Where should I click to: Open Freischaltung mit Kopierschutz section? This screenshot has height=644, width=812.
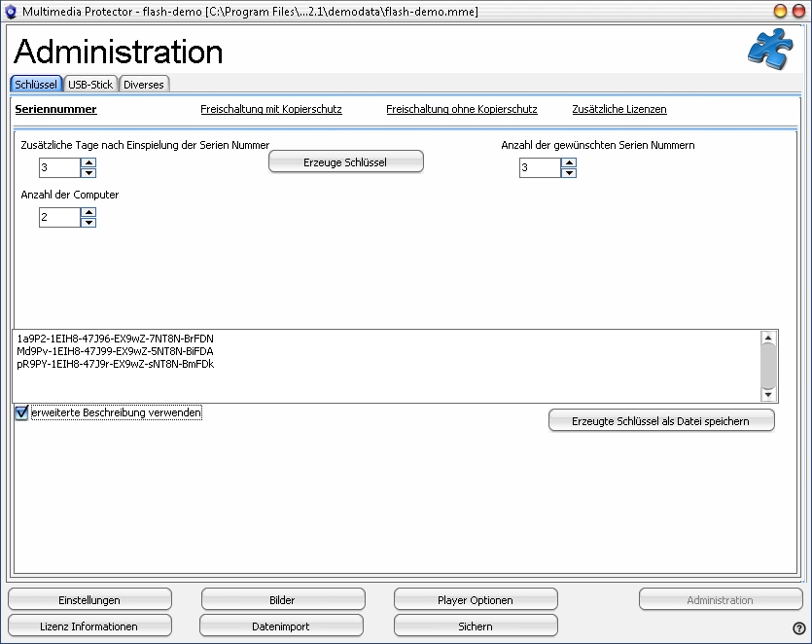[x=270, y=110]
